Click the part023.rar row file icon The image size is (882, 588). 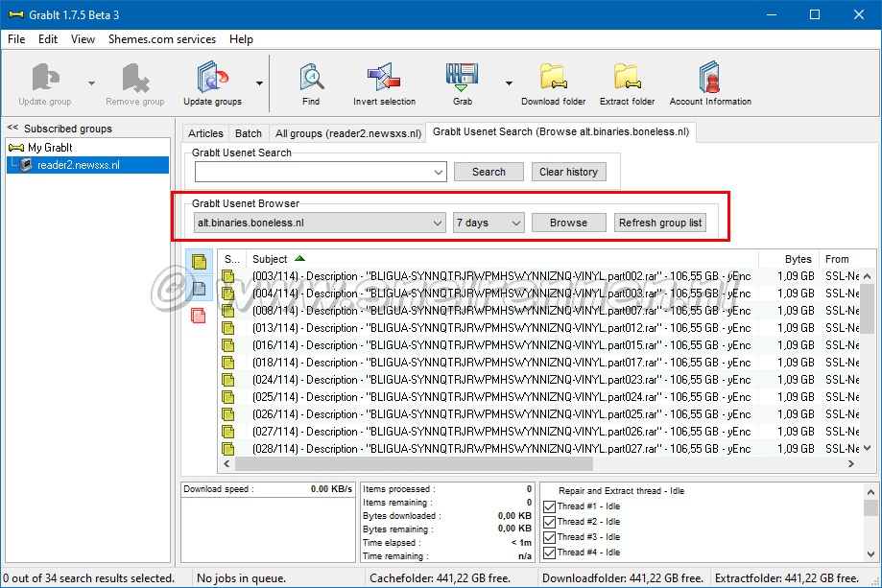pos(227,380)
